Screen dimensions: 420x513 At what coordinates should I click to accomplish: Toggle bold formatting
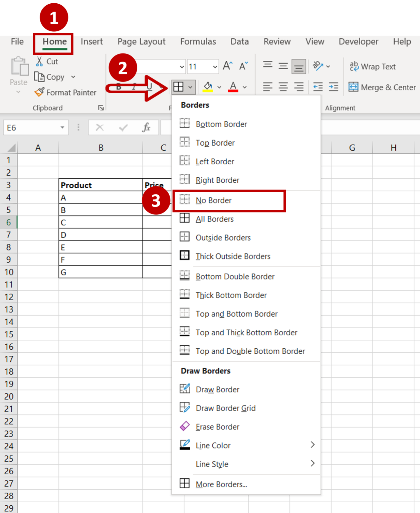point(119,87)
